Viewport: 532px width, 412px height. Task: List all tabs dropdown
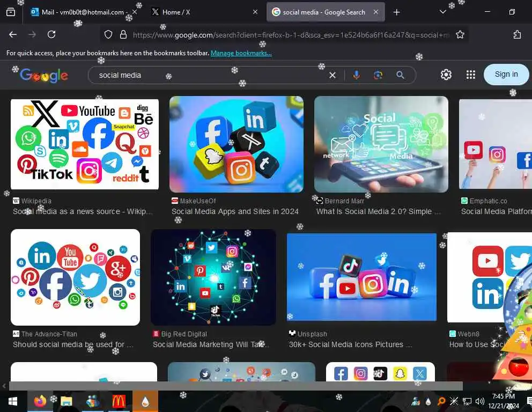(443, 12)
